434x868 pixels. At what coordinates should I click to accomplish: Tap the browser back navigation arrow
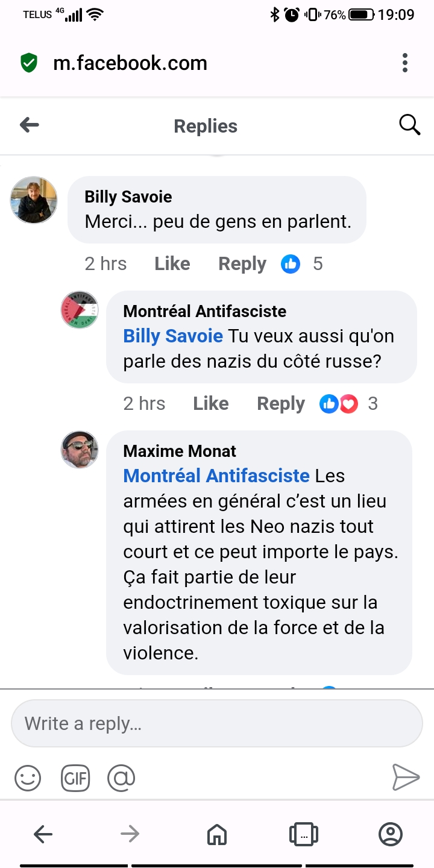coord(43,834)
